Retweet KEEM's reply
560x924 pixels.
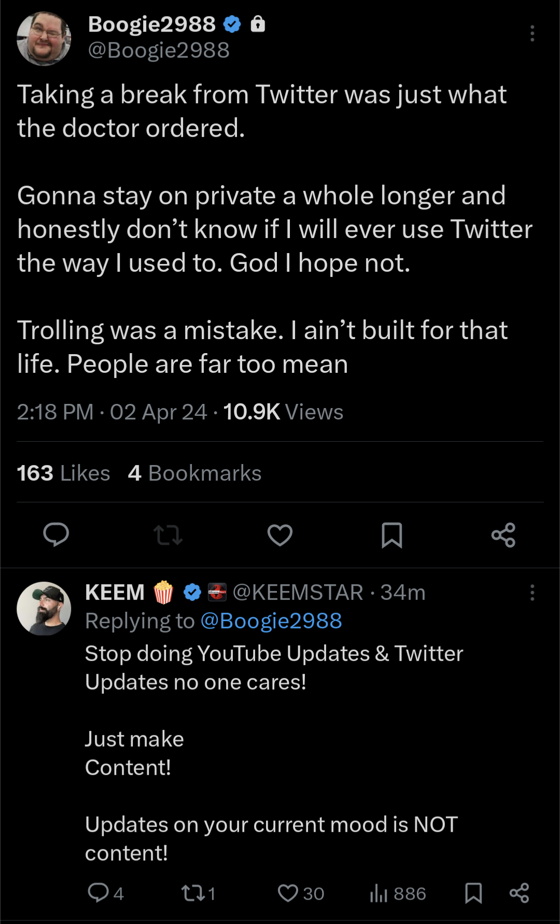tap(192, 893)
